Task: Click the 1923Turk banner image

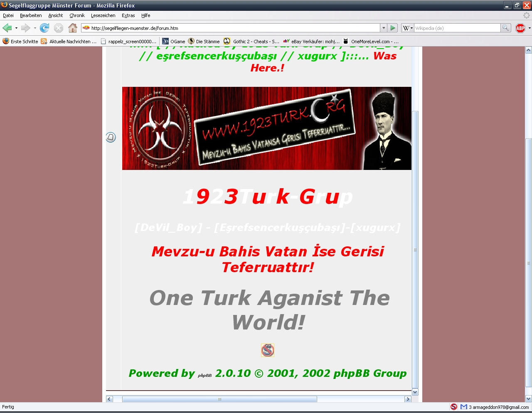Action: [x=266, y=128]
